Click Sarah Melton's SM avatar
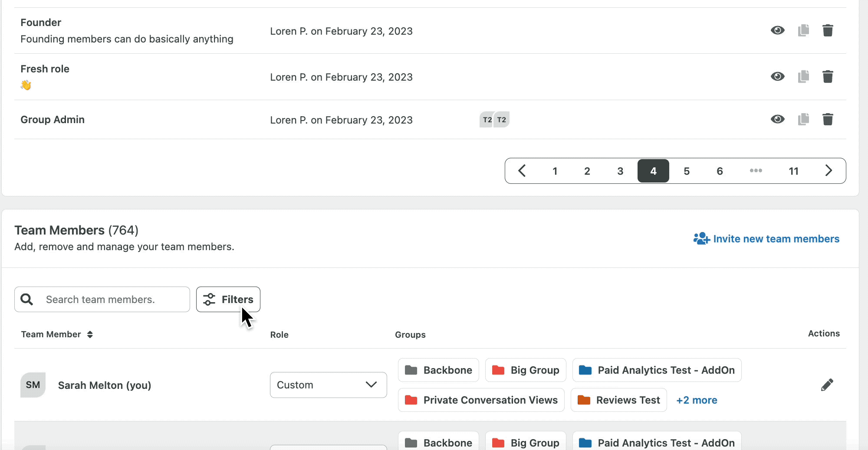The width and height of the screenshot is (868, 450). pos(33,385)
